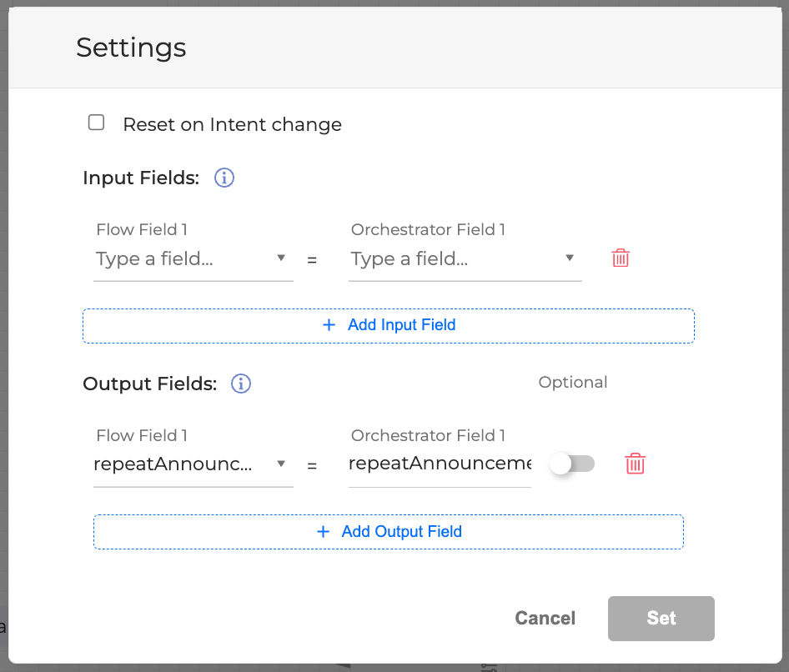The image size is (789, 672).
Task: Cancel the Settings dialog
Action: pos(545,618)
